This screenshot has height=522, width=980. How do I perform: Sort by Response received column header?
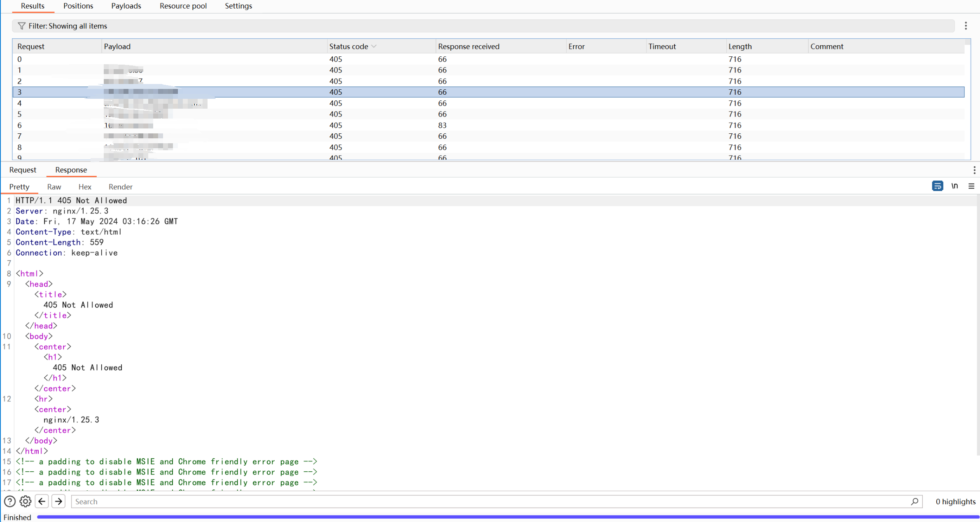pos(501,47)
